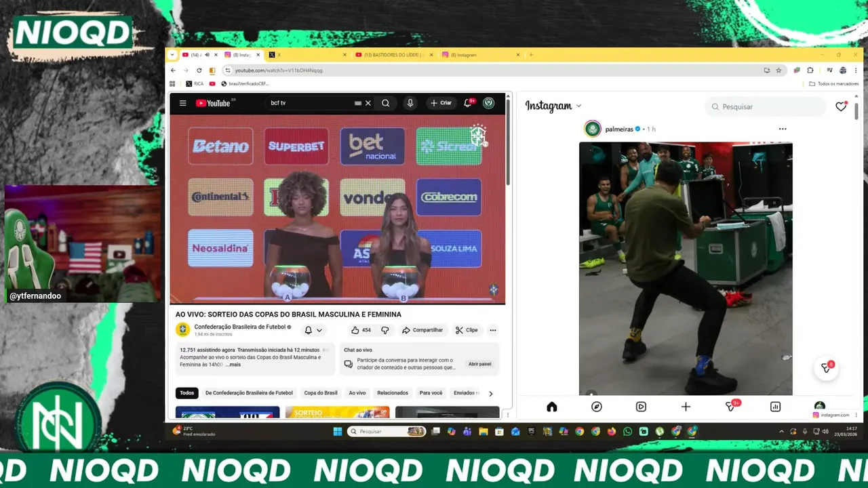Open the palmeiras Instagram post video
Screen dimensions: 868x488
pos(686,268)
